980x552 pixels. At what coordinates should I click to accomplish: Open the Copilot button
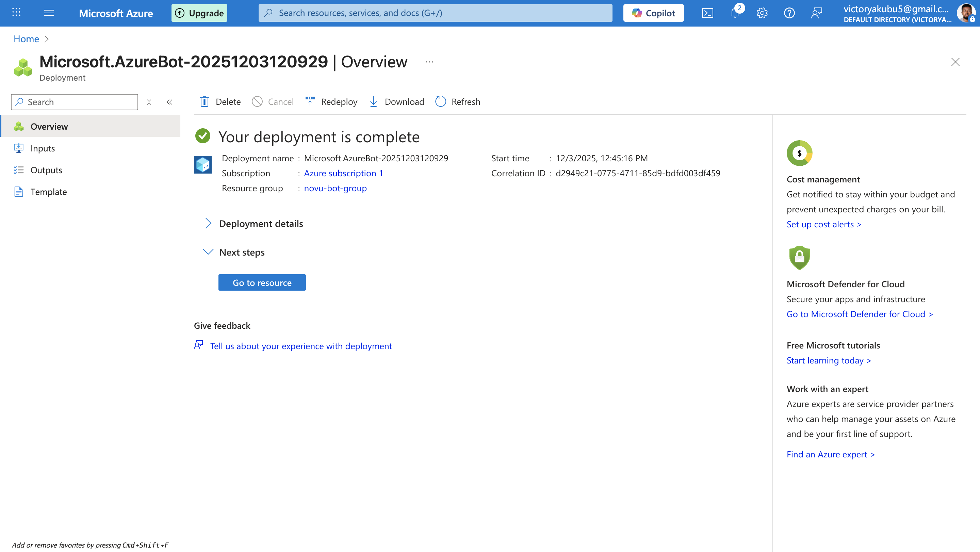[653, 13]
